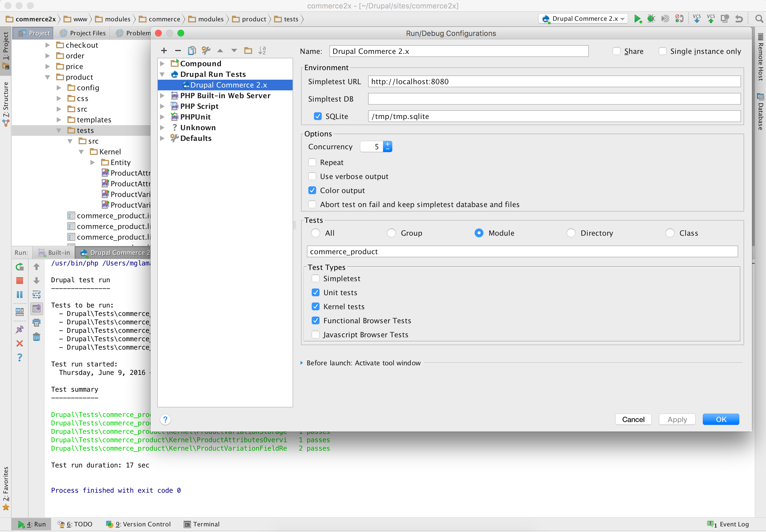Enable the Kernel tests checkbox
This screenshot has width=766, height=532.
(316, 306)
